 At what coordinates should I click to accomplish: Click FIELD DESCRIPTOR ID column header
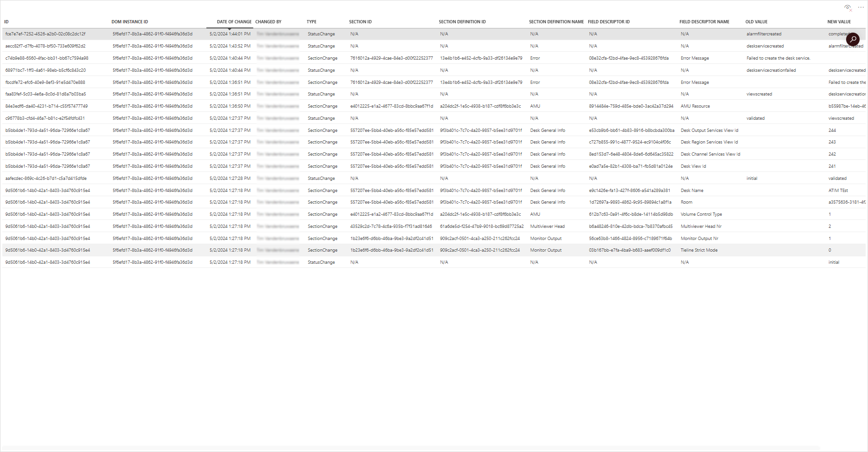click(609, 22)
